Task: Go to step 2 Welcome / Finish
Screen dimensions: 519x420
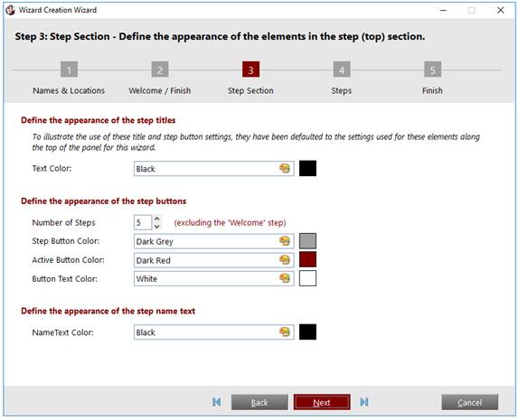Action: pyautogui.click(x=160, y=70)
